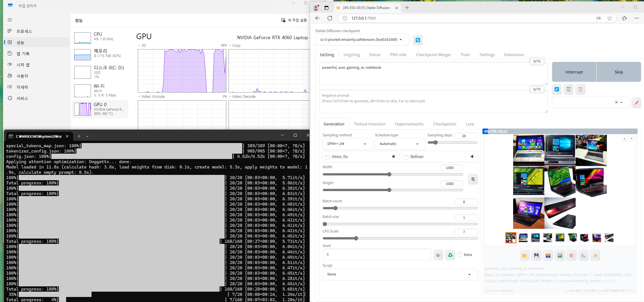This screenshot has width=644, height=302.
Task: Save the image with the floppy disk icon
Action: [536, 255]
